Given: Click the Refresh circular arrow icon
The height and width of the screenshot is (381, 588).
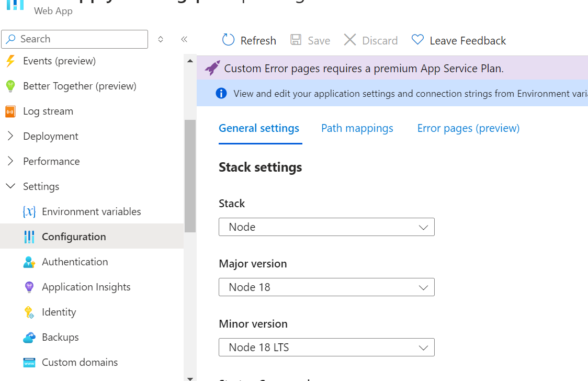Looking at the screenshot, I should [x=229, y=40].
